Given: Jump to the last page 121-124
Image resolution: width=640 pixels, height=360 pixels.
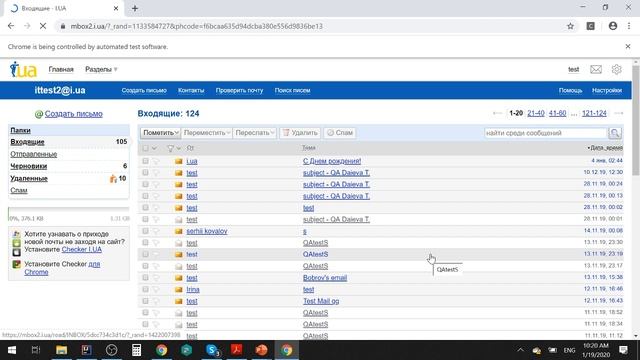Looking at the screenshot, I should (x=594, y=113).
